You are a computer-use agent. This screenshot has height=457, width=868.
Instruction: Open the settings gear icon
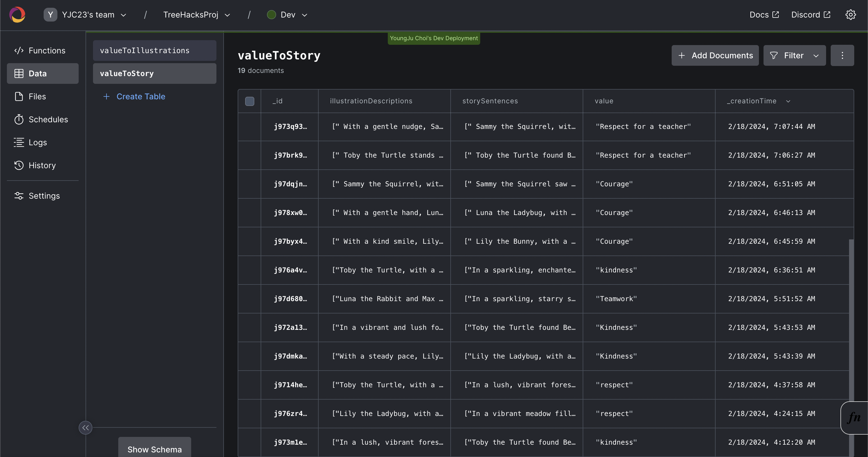(850, 15)
